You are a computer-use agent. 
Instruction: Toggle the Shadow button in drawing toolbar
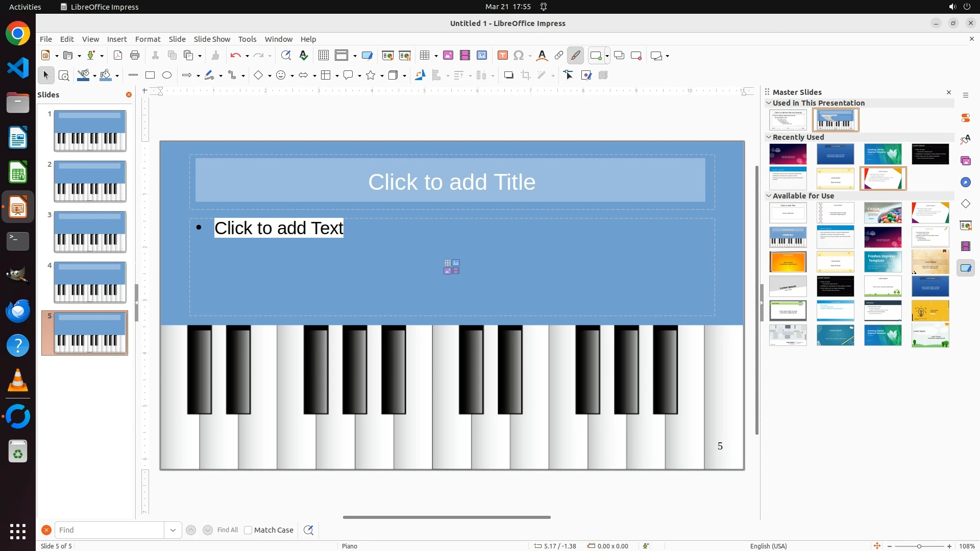[508, 76]
